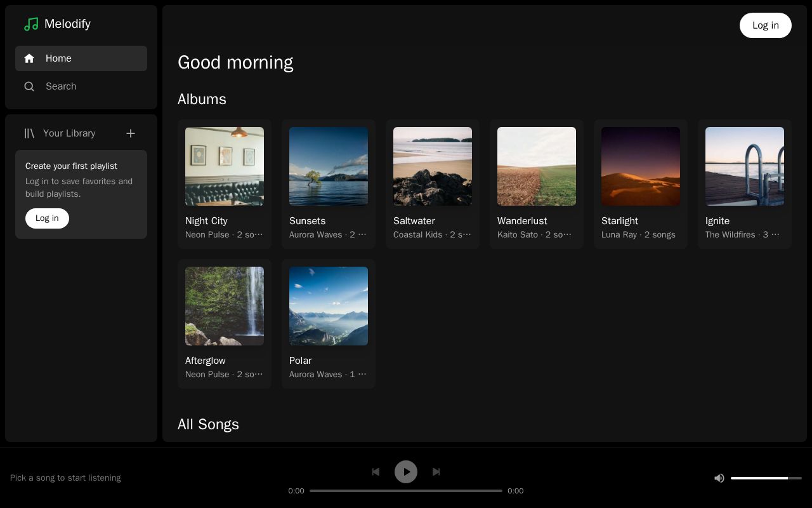Open the Sunsets album cover
812x508 pixels.
pyautogui.click(x=329, y=166)
